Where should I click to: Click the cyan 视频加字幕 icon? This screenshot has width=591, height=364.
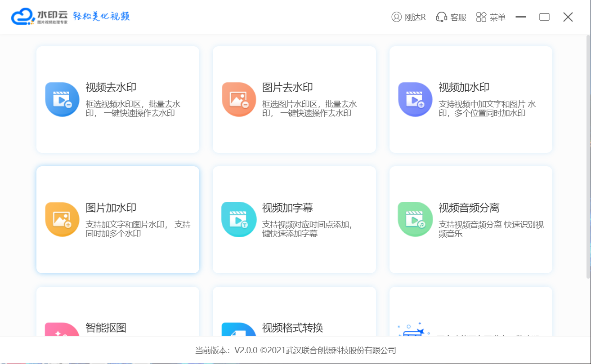tap(239, 220)
